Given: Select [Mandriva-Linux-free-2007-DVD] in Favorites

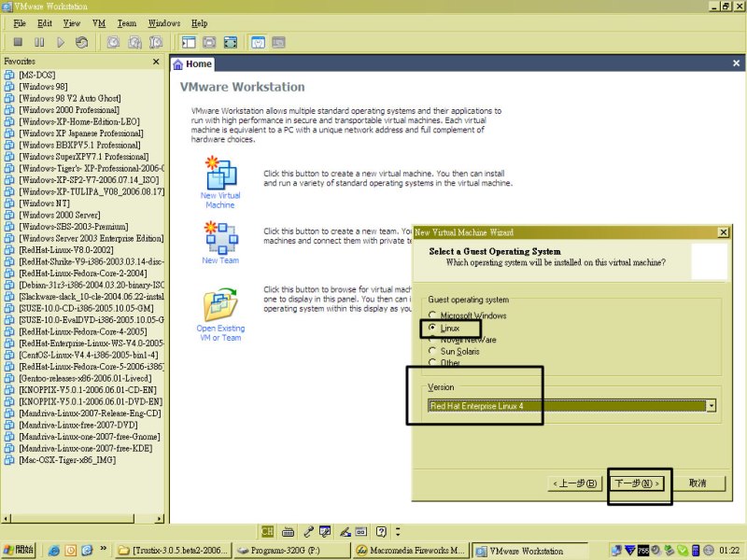Looking at the screenshot, I should tap(78, 426).
